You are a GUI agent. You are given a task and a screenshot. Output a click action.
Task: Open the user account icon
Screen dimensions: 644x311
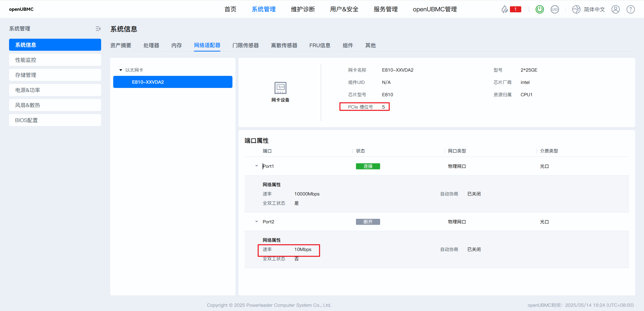[x=615, y=9]
